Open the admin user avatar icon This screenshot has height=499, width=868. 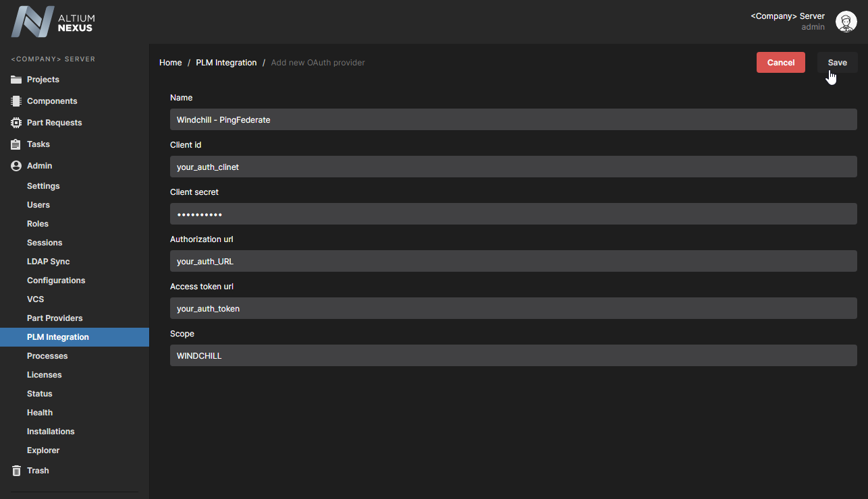(x=846, y=22)
